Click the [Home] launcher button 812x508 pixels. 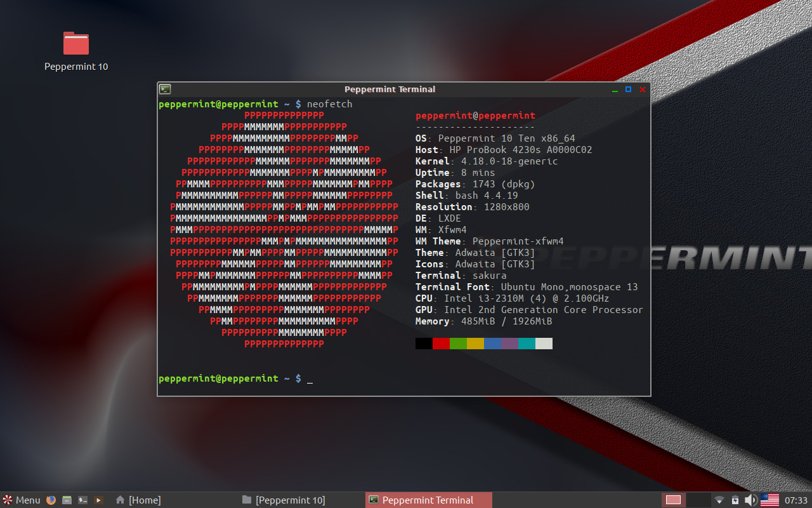[x=144, y=500]
